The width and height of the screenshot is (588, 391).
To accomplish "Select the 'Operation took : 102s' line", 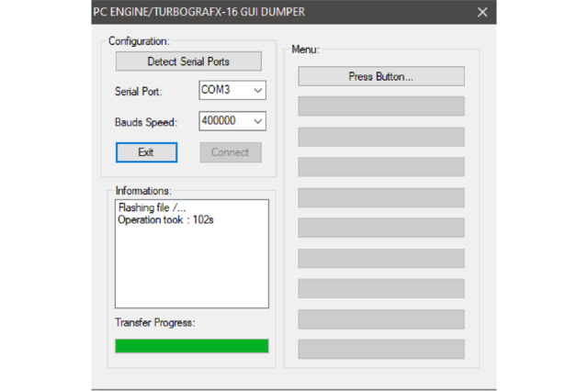I will (x=165, y=220).
